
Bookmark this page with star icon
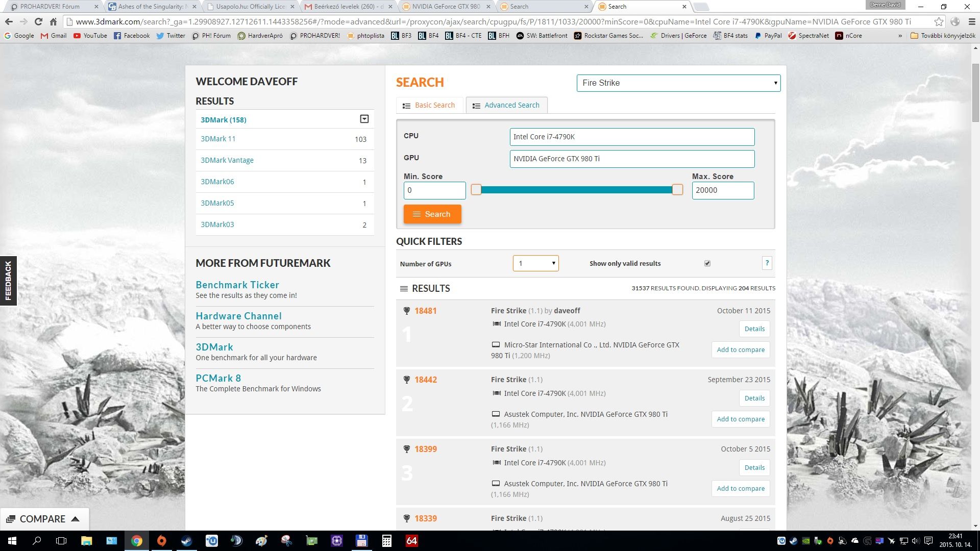[939, 22]
